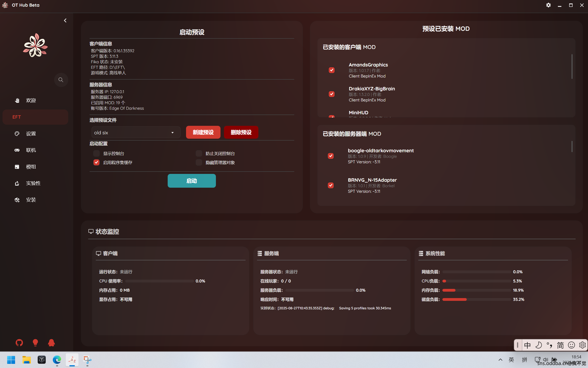Open the Windows Start button

(11, 360)
